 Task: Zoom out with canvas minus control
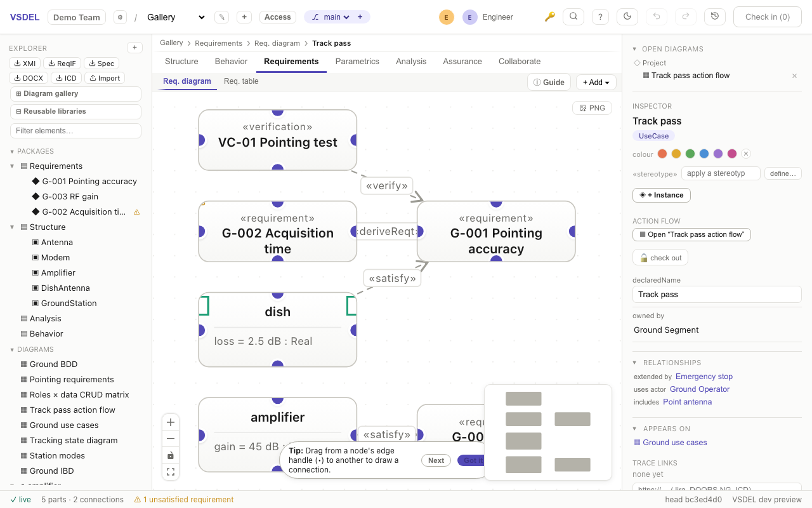(x=171, y=439)
